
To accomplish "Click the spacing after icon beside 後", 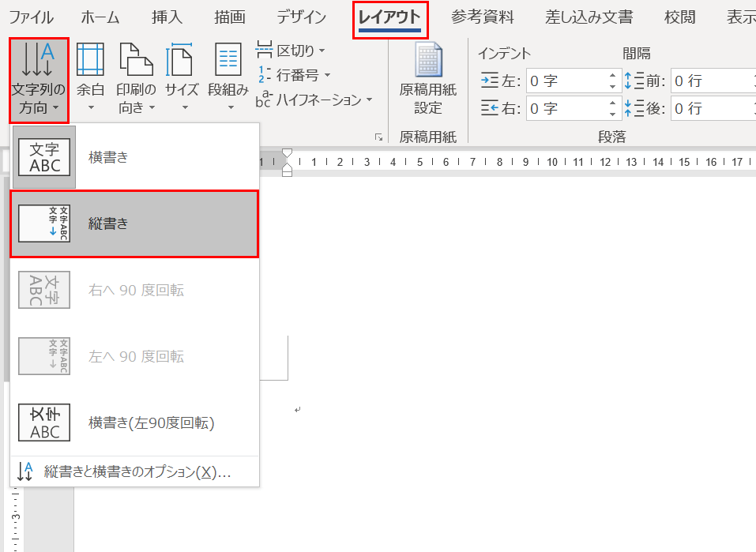I will (634, 108).
